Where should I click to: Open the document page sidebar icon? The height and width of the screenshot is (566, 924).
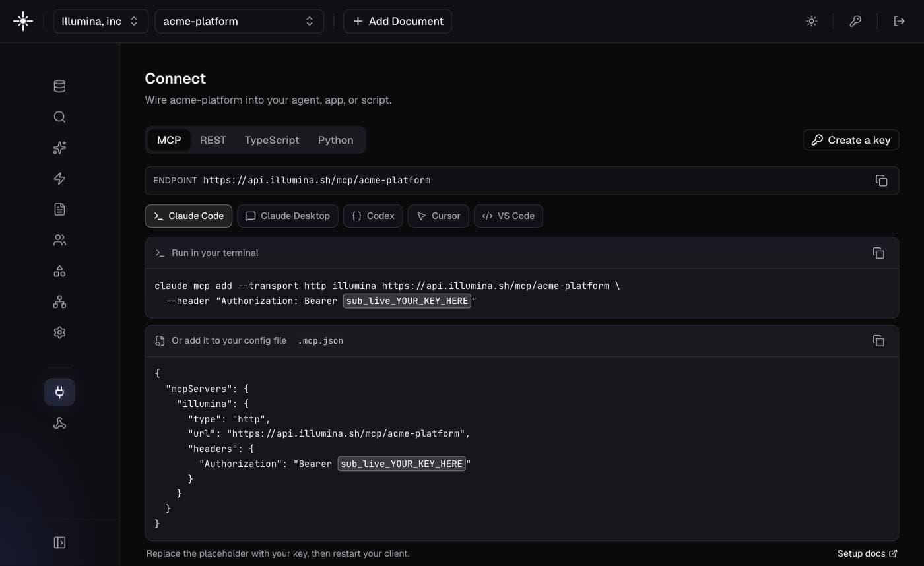[59, 209]
